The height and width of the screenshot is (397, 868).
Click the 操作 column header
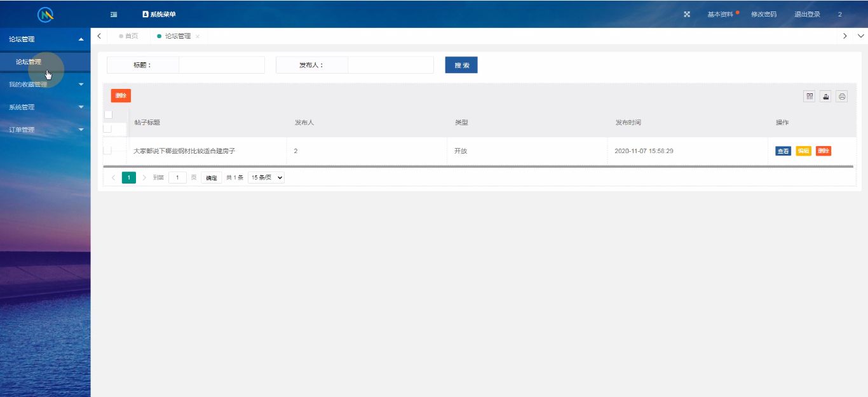pyautogui.click(x=782, y=123)
